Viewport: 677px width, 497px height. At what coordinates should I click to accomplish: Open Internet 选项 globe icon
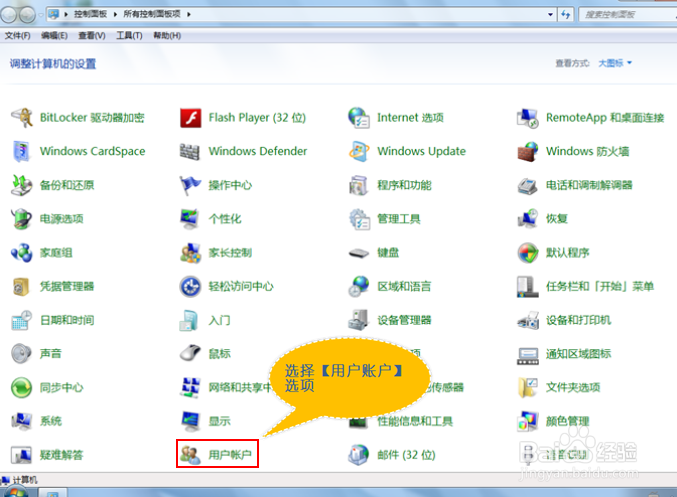pyautogui.click(x=359, y=118)
